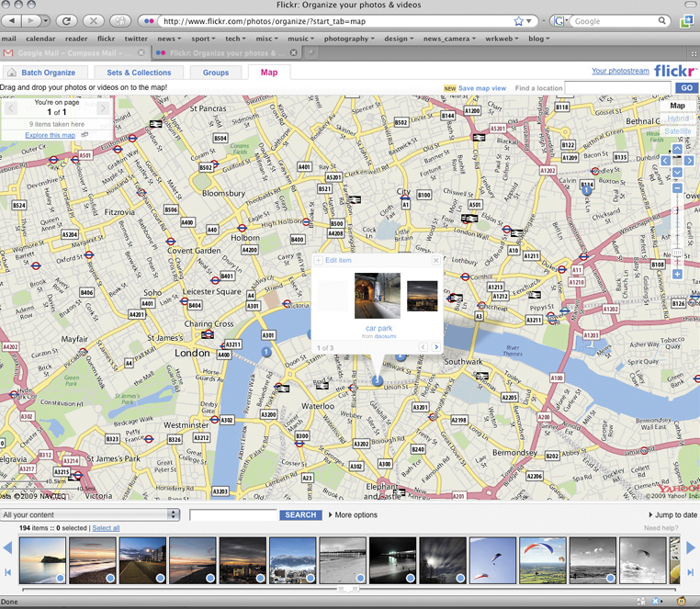Open the back history dropdown arrow

[45, 20]
